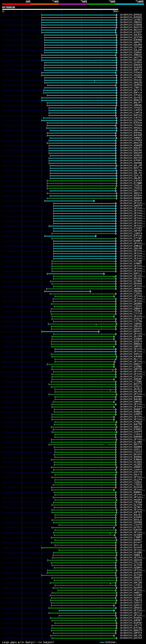Click the green ~80% identity legend bar
Viewport: 146px width, 644px height.
click(101, 4)
